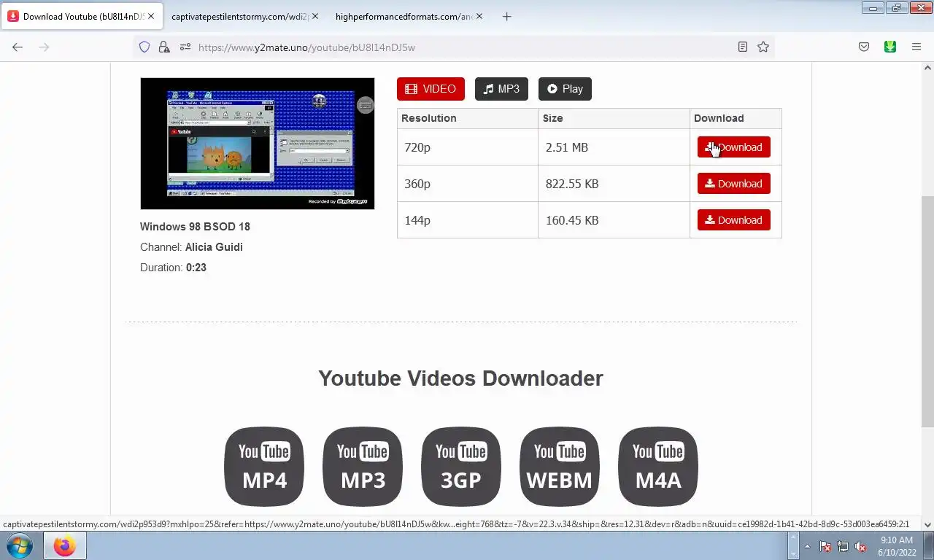Bookmark this page with star icon
This screenshot has height=560, width=934.
(x=763, y=47)
